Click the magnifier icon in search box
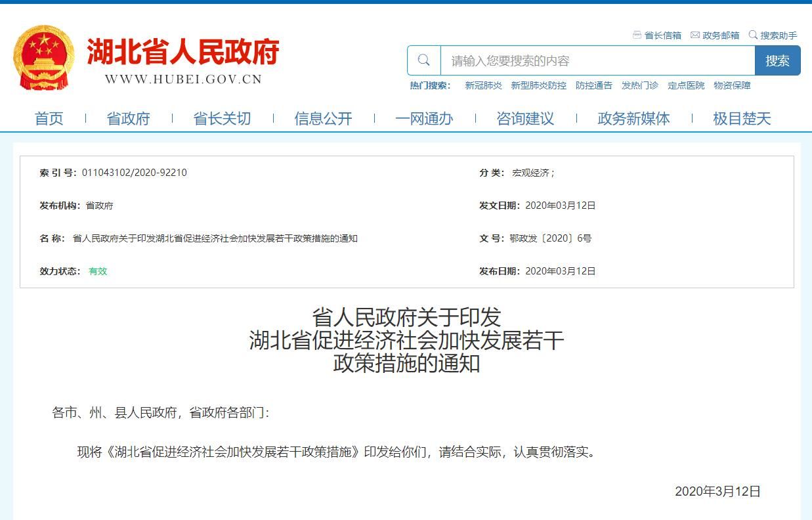Screen dimensions: 812x520 pyautogui.click(x=424, y=60)
